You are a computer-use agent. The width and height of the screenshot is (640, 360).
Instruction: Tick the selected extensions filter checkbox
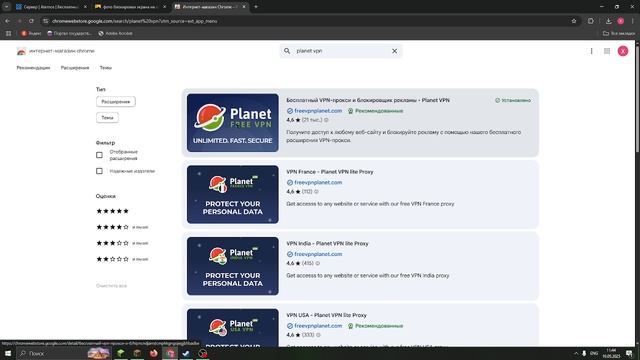tap(99, 155)
